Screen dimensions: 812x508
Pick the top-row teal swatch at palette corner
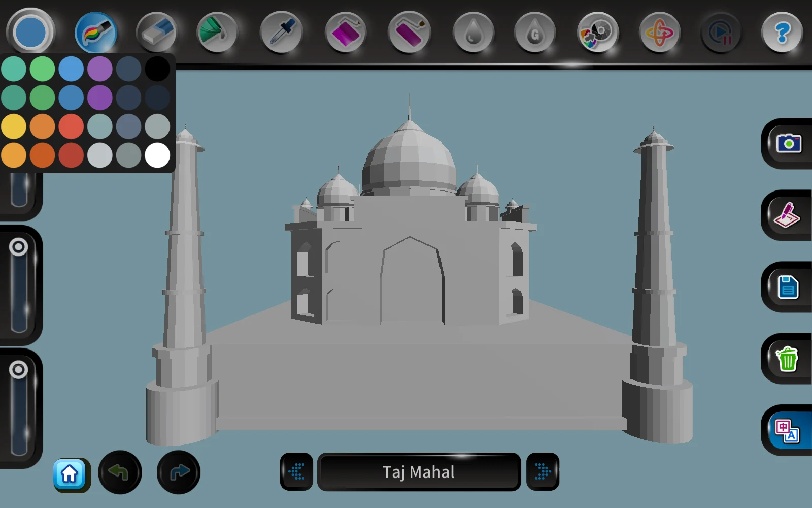tap(14, 69)
